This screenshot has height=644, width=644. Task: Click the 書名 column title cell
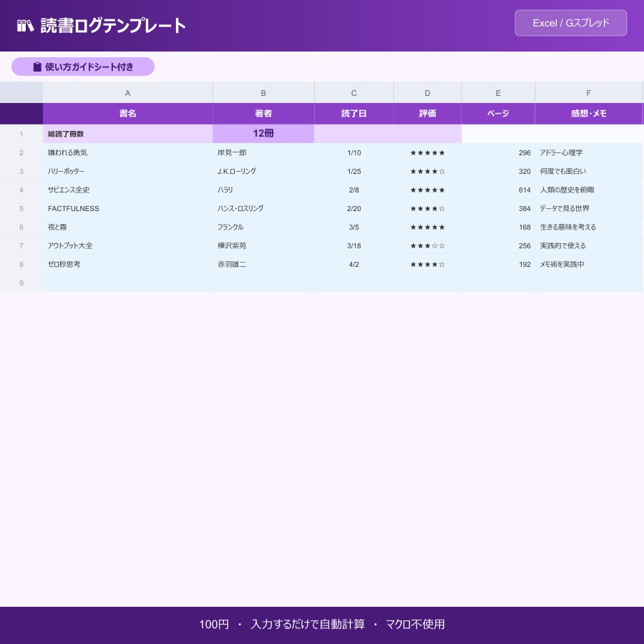(127, 113)
